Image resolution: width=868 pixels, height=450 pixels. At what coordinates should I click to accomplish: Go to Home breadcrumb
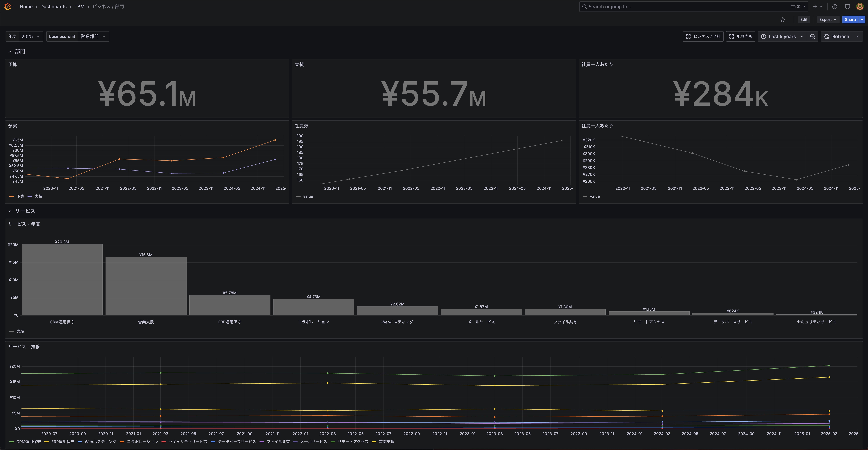point(26,6)
